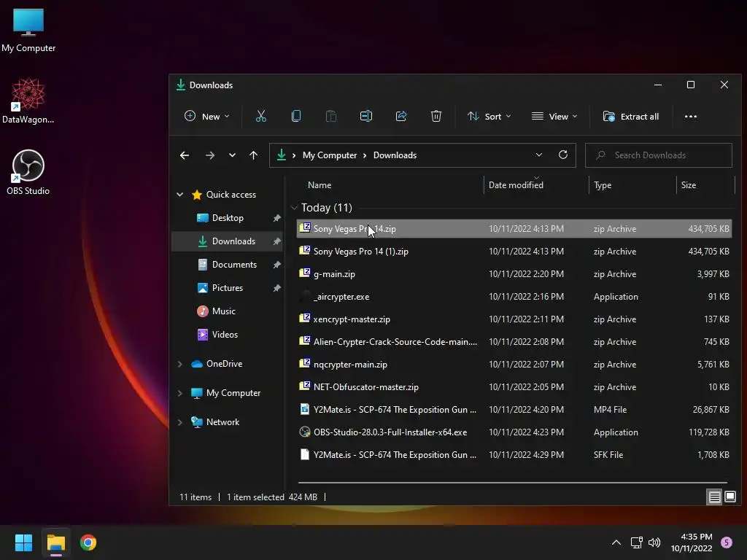This screenshot has height=560, width=747.
Task: Select the Y2Mate MP4 File row
Action: (x=514, y=410)
